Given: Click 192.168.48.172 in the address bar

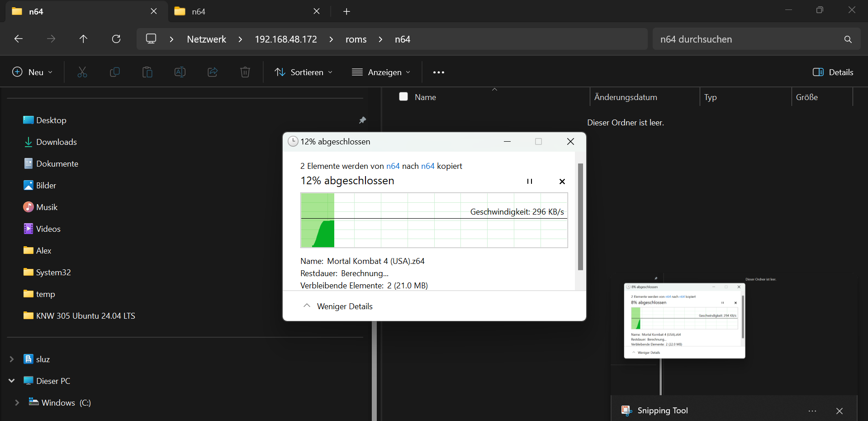Looking at the screenshot, I should (x=286, y=39).
